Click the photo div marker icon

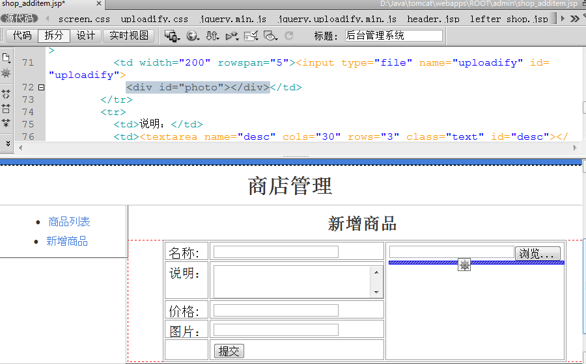464,265
